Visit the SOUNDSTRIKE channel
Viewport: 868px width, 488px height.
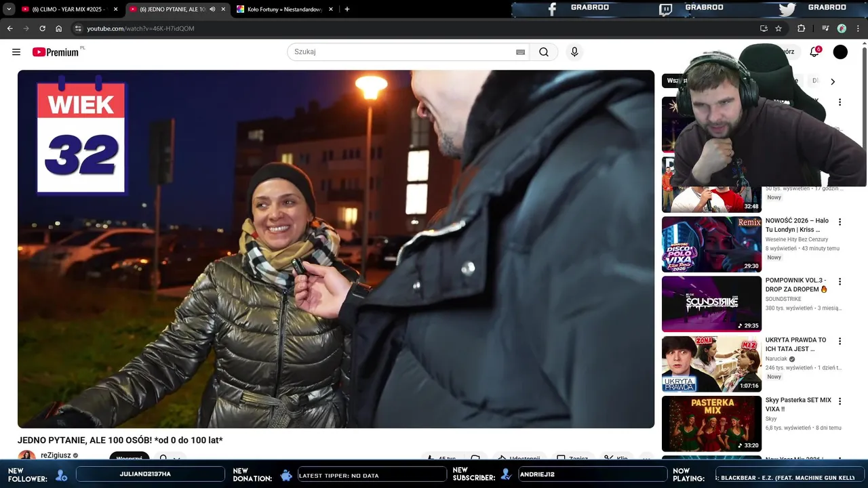[783, 299]
